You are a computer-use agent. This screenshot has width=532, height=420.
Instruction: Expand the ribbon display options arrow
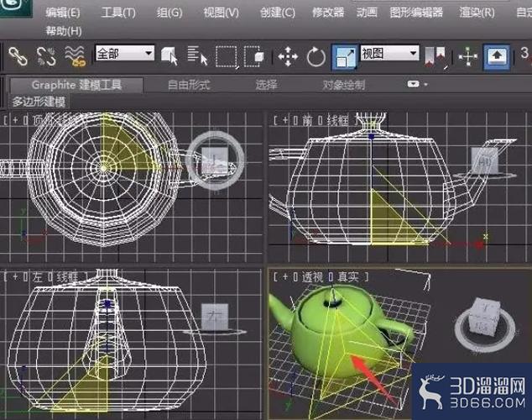(x=425, y=84)
